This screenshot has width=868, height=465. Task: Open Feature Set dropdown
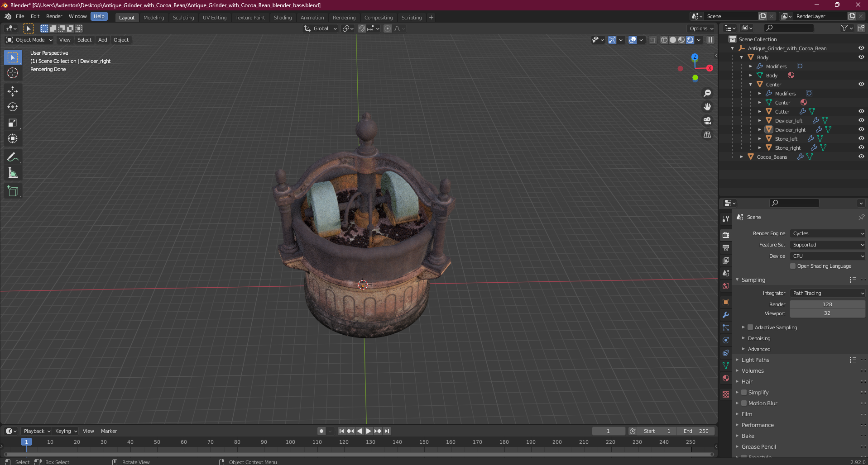click(828, 245)
